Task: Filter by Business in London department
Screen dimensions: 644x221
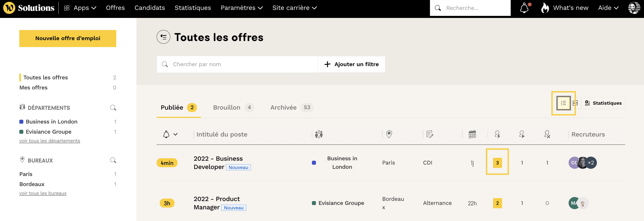Action: (x=52, y=122)
